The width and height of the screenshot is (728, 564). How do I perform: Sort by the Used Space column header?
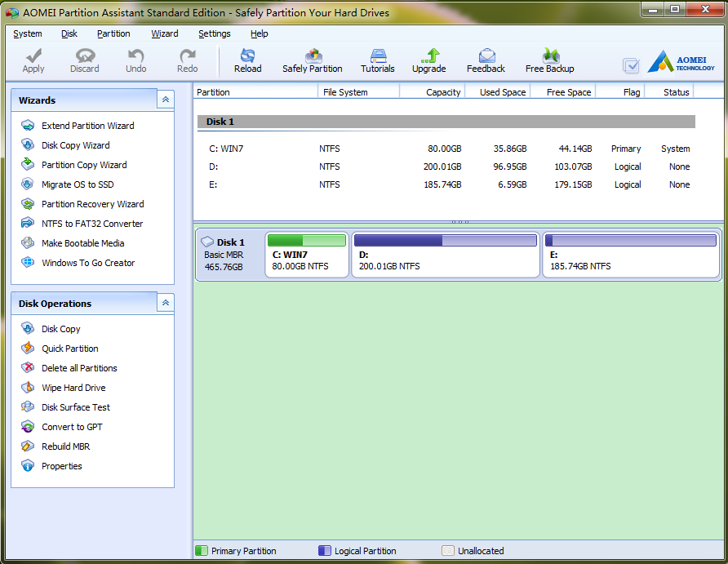498,92
